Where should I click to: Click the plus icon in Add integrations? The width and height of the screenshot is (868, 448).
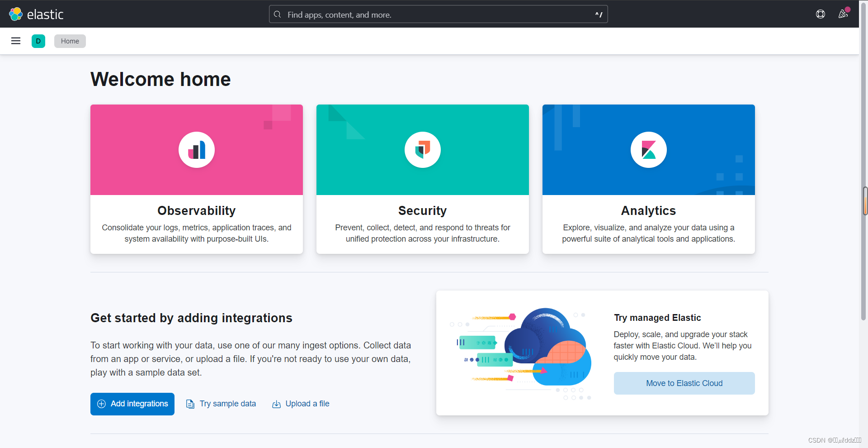(102, 404)
